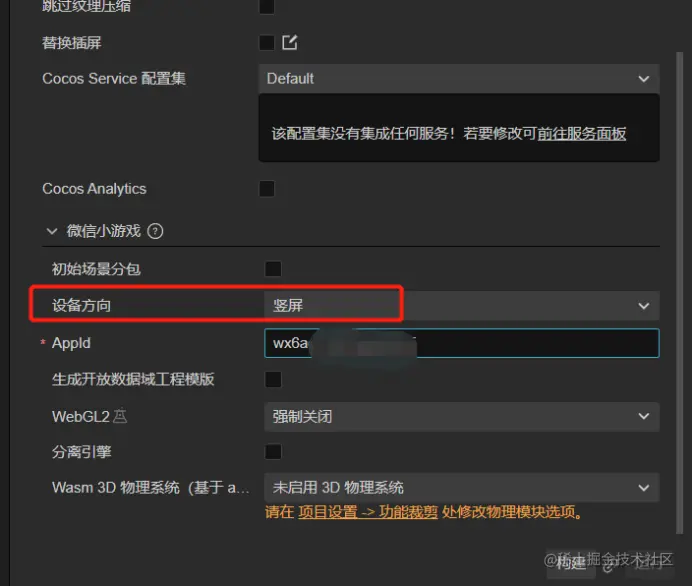Open the Wasm 3D 物理系统 dropdown
692x586 pixels.
462,488
